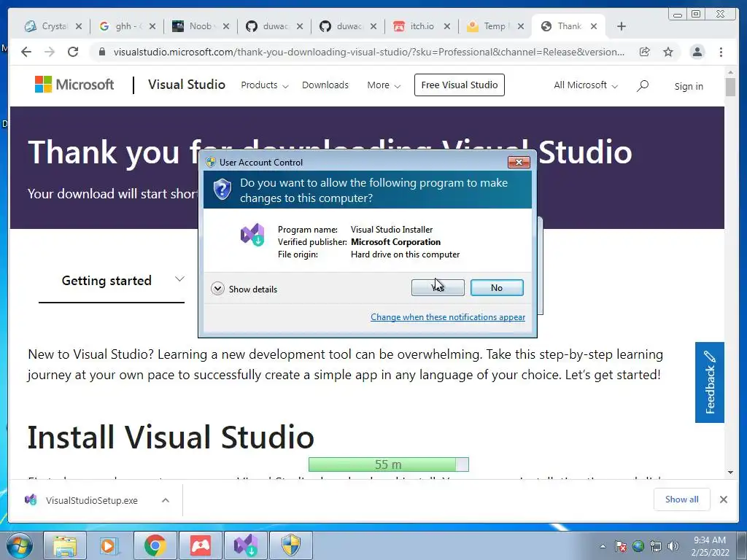
Task: Open Windows Explorer from taskbar
Action: (65, 545)
